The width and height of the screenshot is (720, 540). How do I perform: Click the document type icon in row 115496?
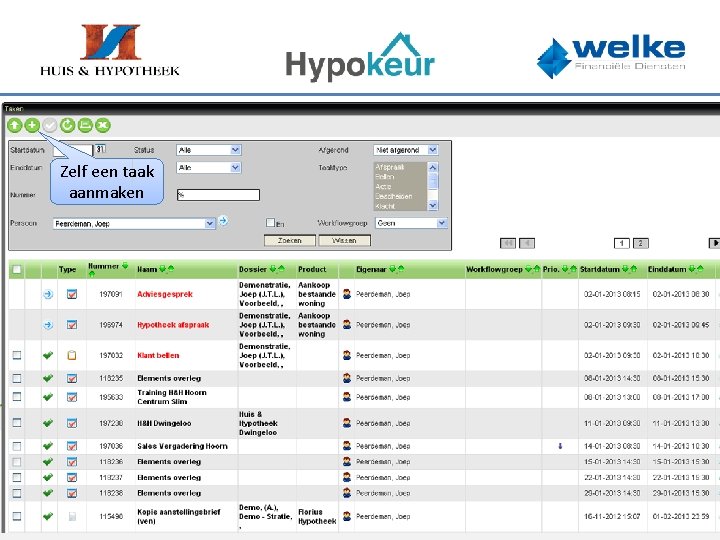tap(72, 517)
